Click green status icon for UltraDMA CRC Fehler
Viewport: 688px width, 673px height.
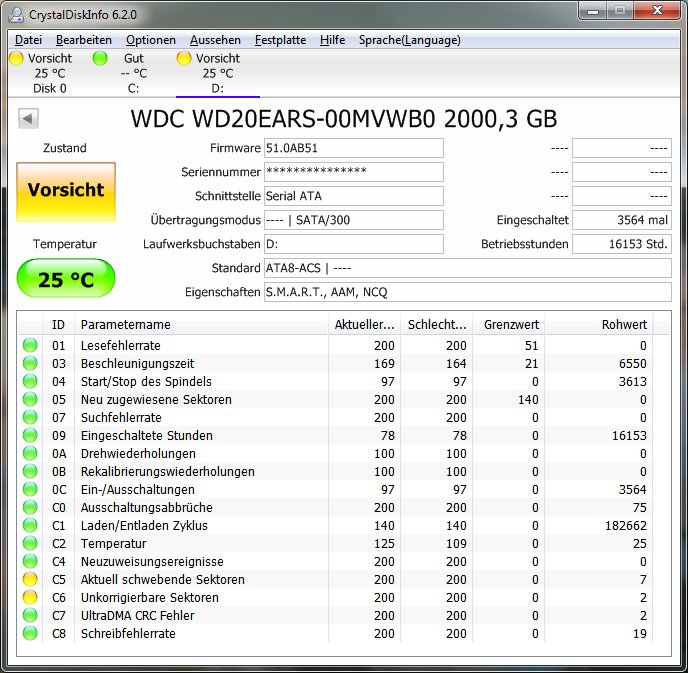point(30,615)
